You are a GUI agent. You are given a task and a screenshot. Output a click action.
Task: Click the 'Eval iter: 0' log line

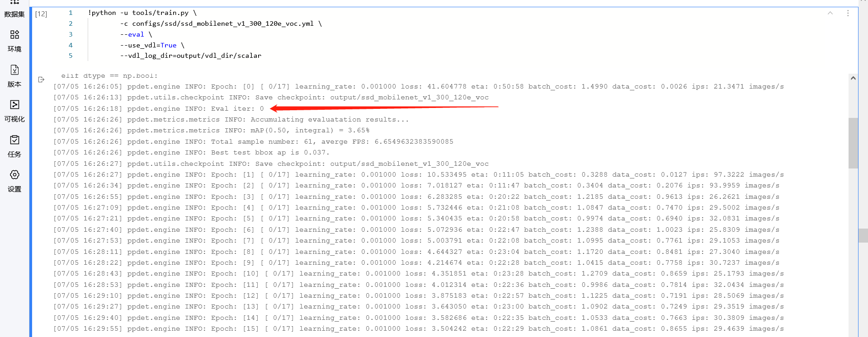pos(159,108)
